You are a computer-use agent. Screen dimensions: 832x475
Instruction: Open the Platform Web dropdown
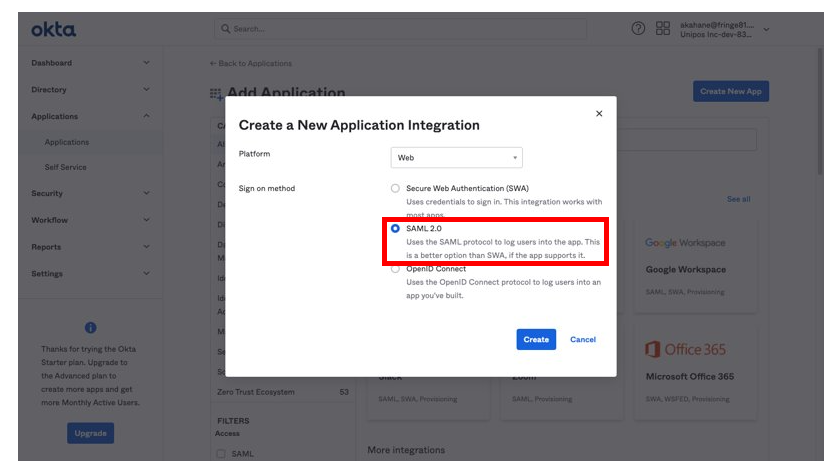tap(456, 158)
